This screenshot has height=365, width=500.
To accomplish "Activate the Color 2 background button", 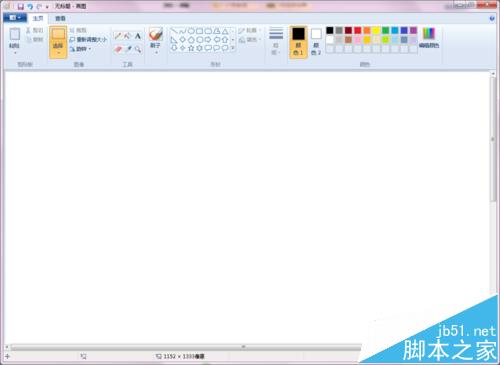I will [316, 42].
